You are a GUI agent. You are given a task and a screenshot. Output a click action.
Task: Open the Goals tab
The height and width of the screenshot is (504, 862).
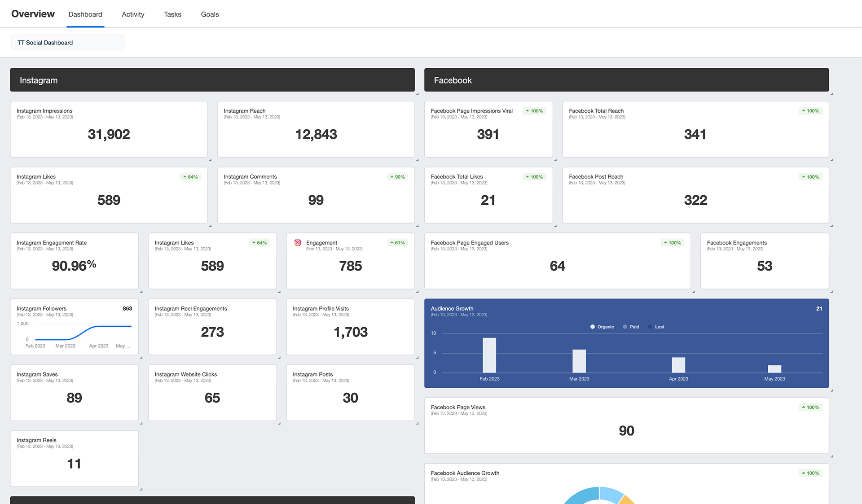tap(210, 14)
